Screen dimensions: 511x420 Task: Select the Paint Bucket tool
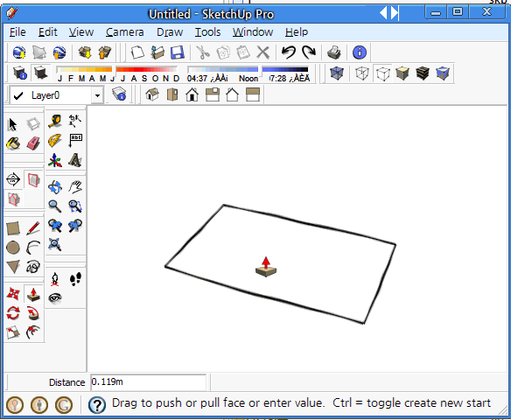pos(13,143)
